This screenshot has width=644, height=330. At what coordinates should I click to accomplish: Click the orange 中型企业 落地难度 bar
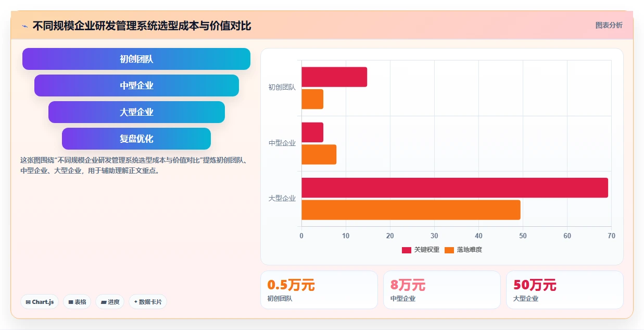[319, 154]
